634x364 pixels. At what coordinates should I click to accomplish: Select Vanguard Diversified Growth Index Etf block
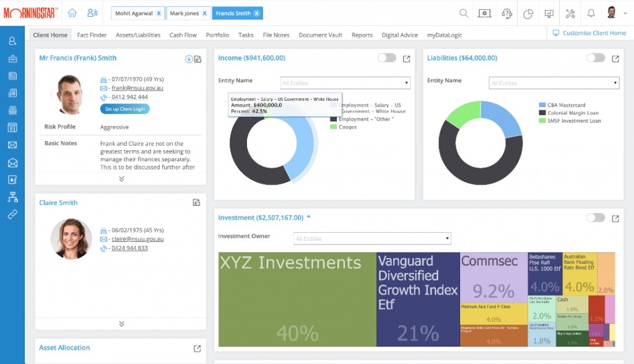418,299
